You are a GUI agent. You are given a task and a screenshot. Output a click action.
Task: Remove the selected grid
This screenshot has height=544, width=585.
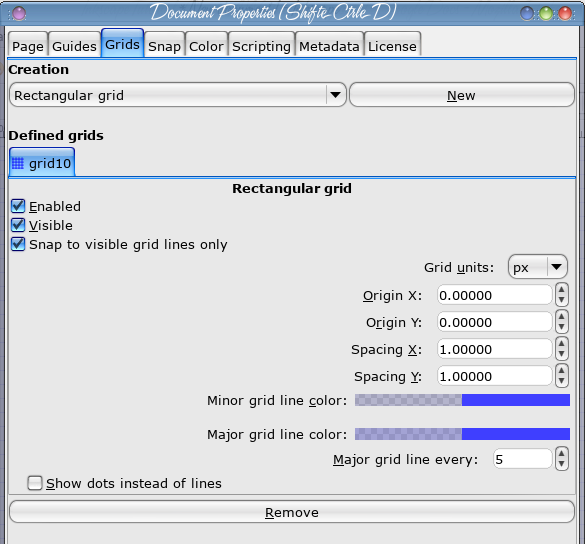292,512
